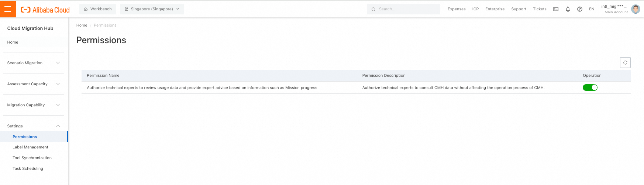Click the Alibaba Cloud logo
The image size is (644, 185).
[x=45, y=10]
